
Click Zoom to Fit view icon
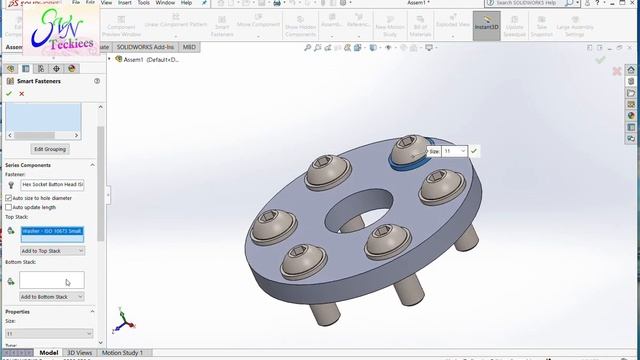[x=307, y=48]
